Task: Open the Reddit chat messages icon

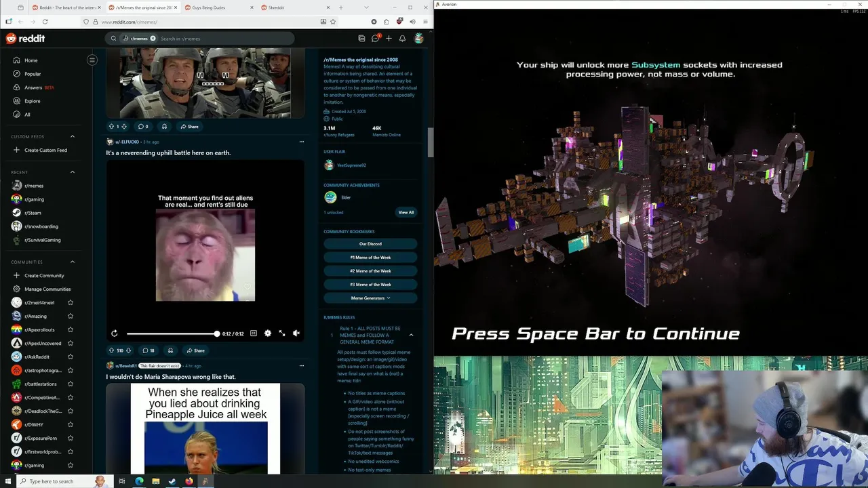Action: pyautogui.click(x=375, y=39)
